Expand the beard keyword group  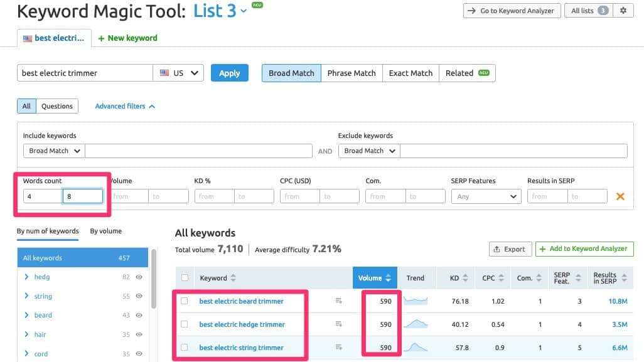(x=27, y=315)
